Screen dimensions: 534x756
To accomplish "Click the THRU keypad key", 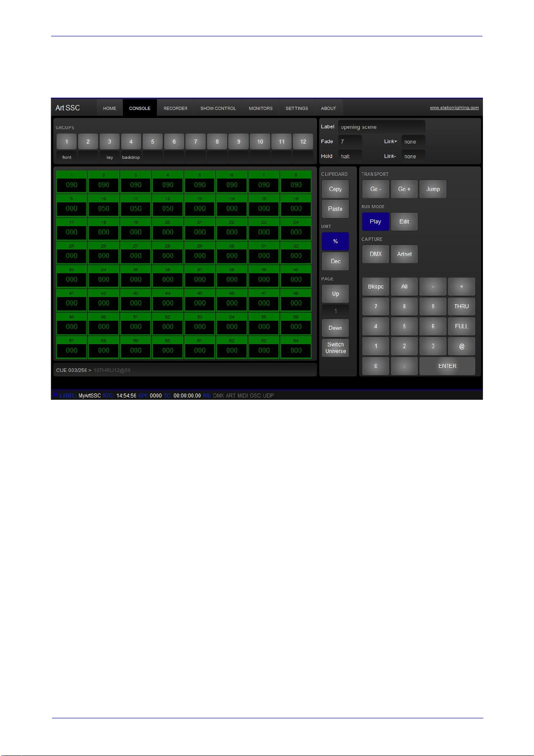I will (x=461, y=306).
